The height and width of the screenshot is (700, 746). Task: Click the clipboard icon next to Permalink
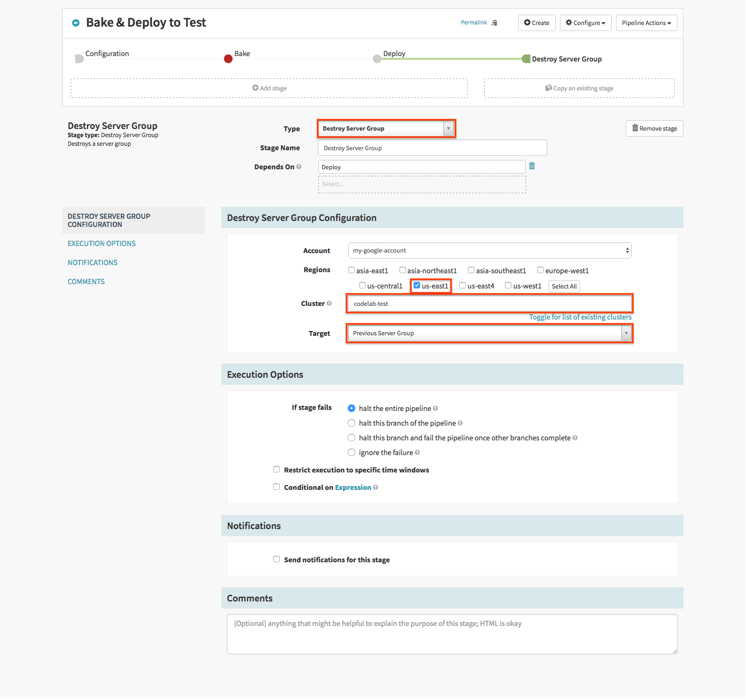pyautogui.click(x=494, y=23)
